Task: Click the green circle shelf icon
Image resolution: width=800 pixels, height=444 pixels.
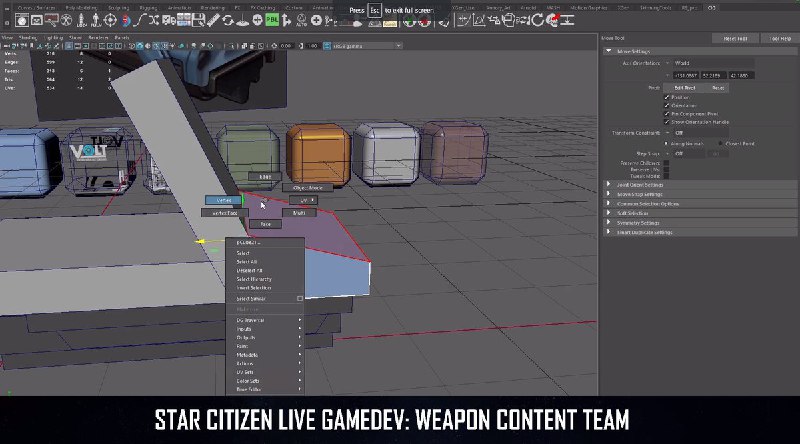Action: point(409,22)
